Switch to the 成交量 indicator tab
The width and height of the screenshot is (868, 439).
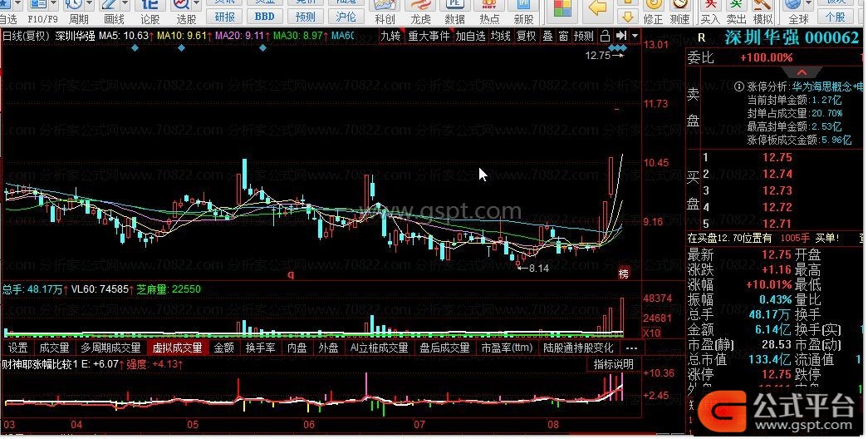click(54, 348)
